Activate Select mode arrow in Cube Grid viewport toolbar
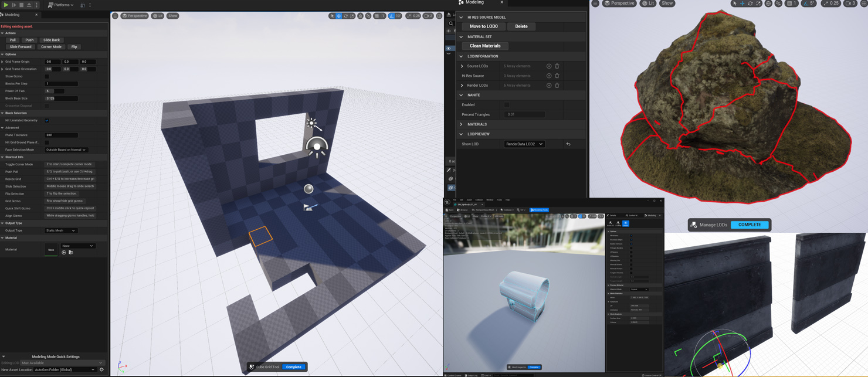This screenshot has width=868, height=377. (332, 16)
